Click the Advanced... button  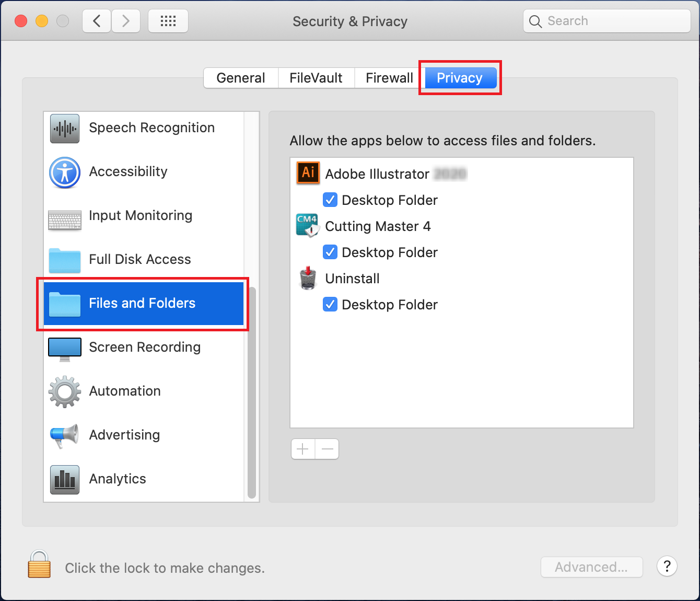click(591, 567)
